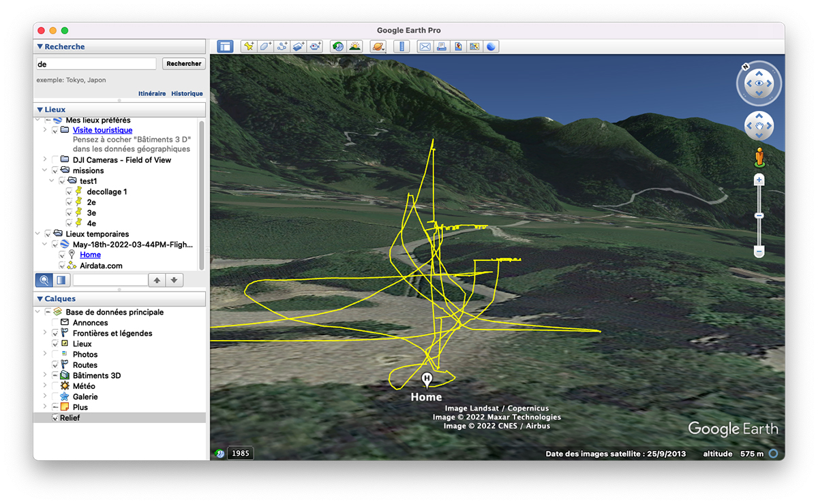Uncheck the Routes layer checkbox
Screen dimensions: 818x504
pyautogui.click(x=55, y=365)
